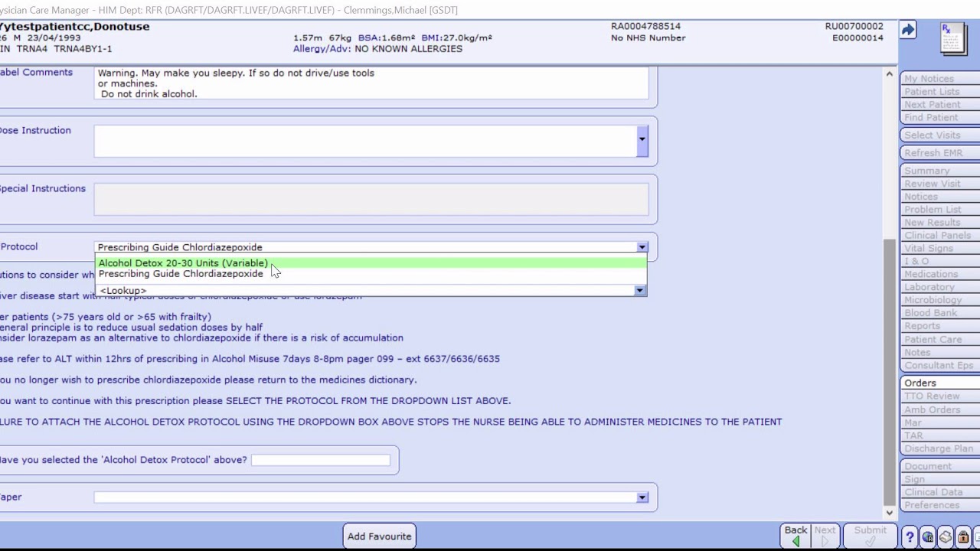Screen dimensions: 980x551
Task: Click Next Patient in sidebar
Action: (940, 104)
